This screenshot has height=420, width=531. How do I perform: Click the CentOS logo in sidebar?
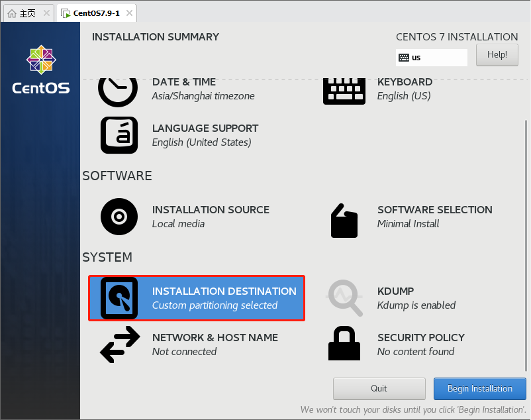(41, 70)
